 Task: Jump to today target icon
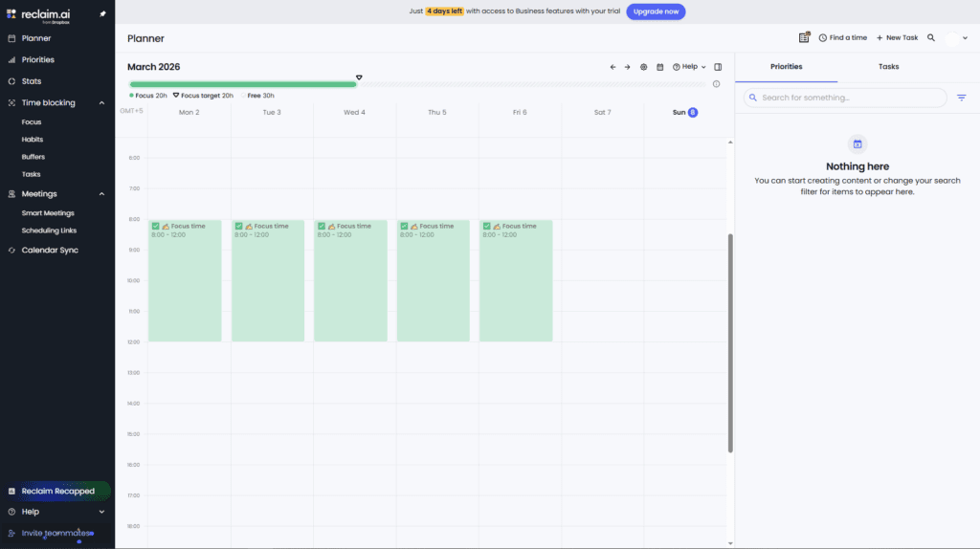coord(643,67)
